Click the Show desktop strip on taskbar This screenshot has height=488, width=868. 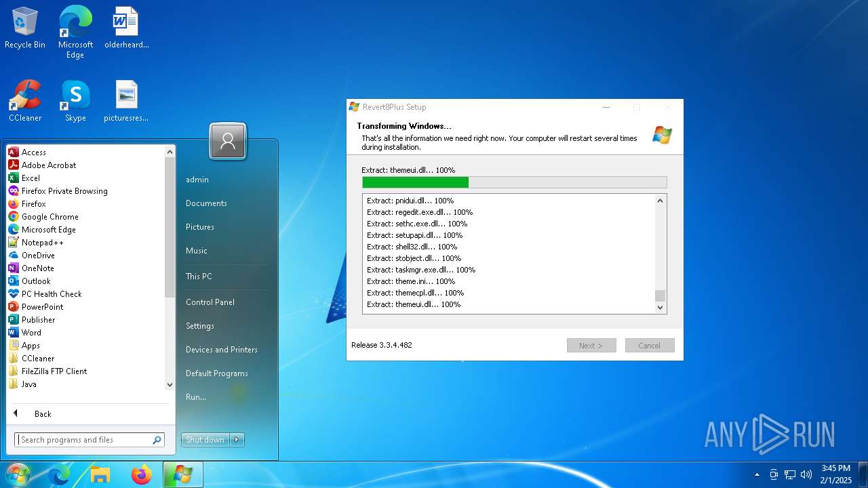pos(863,475)
